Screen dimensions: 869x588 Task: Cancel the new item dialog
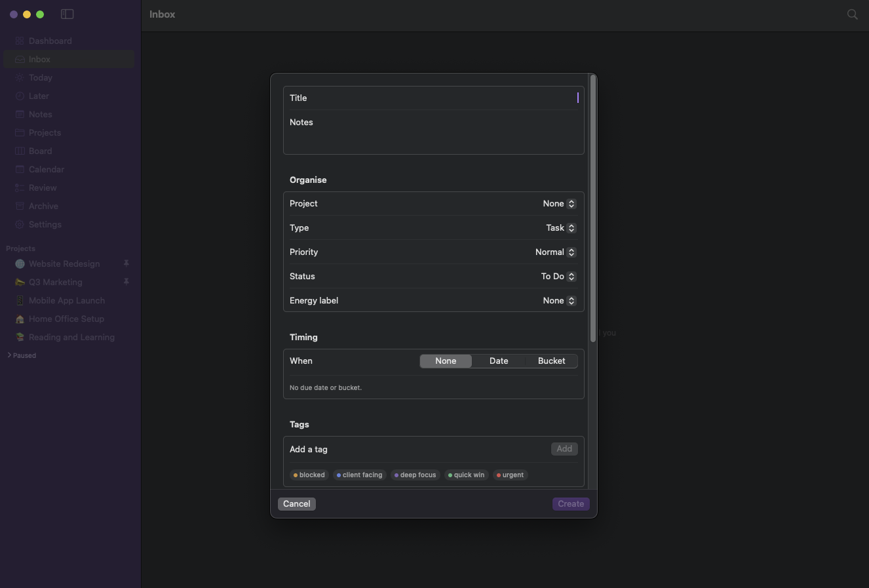click(x=297, y=504)
